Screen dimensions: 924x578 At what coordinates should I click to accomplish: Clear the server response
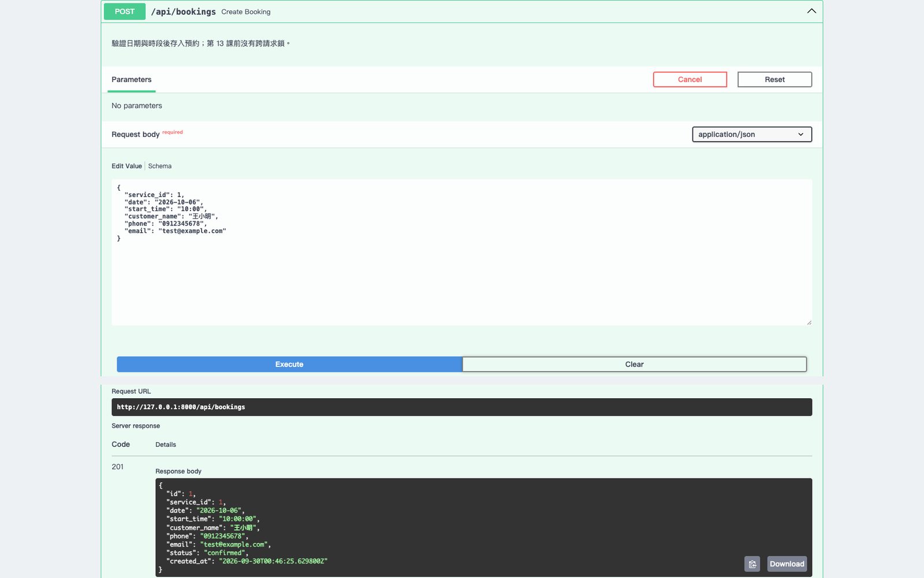coord(634,364)
